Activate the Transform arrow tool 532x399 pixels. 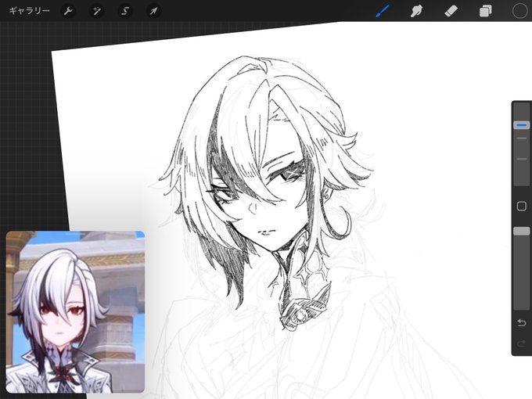pos(153,11)
